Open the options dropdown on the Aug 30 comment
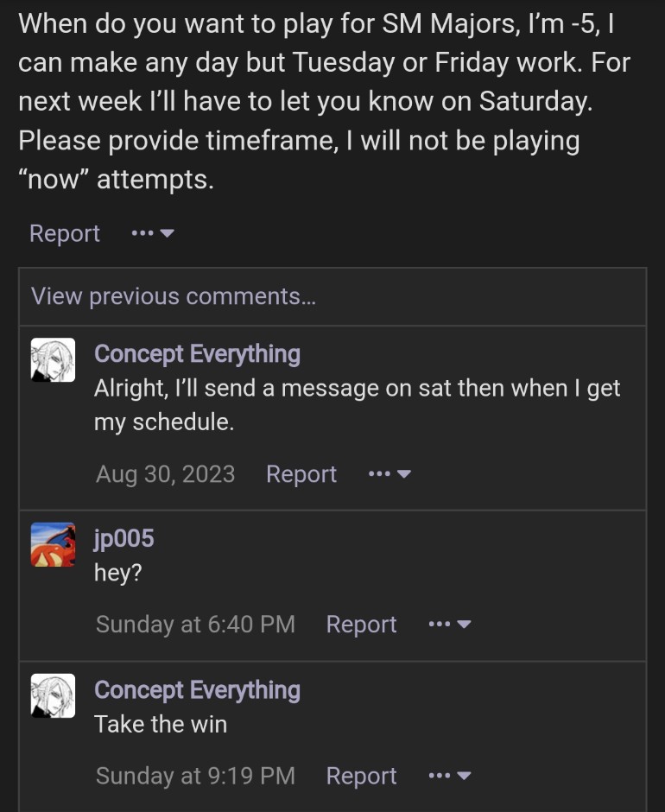The height and width of the screenshot is (812, 665). [x=389, y=474]
